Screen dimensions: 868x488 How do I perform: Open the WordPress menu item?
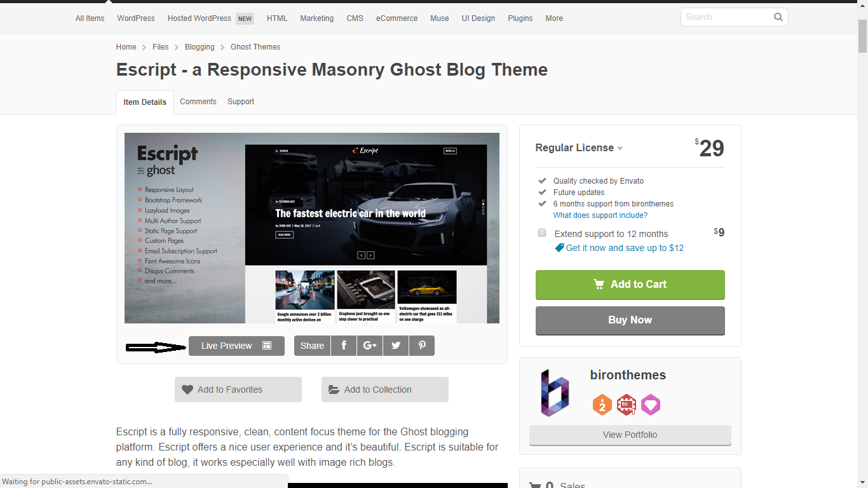[136, 18]
